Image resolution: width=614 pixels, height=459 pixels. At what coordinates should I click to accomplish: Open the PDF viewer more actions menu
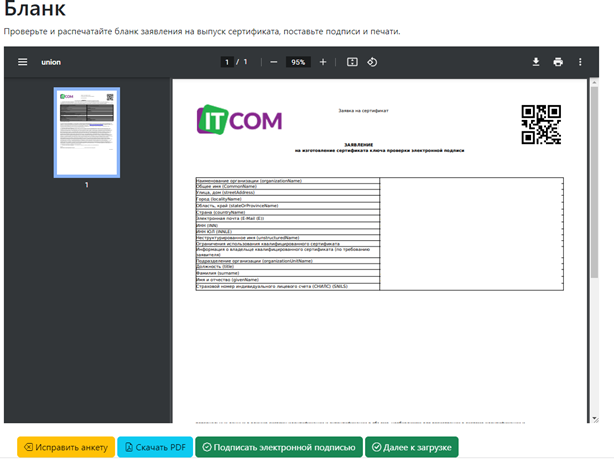[x=580, y=62]
